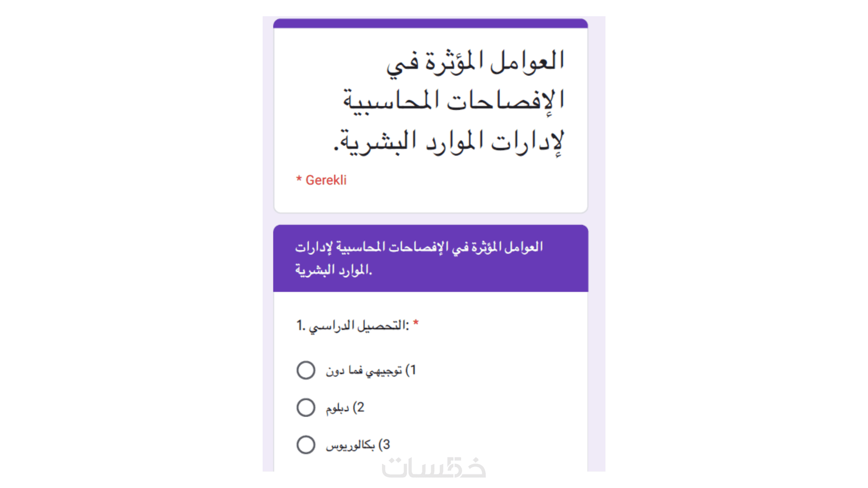Click the form title line العوامل المؤثرة في
The width and height of the screenshot is (868, 488).
[475, 62]
